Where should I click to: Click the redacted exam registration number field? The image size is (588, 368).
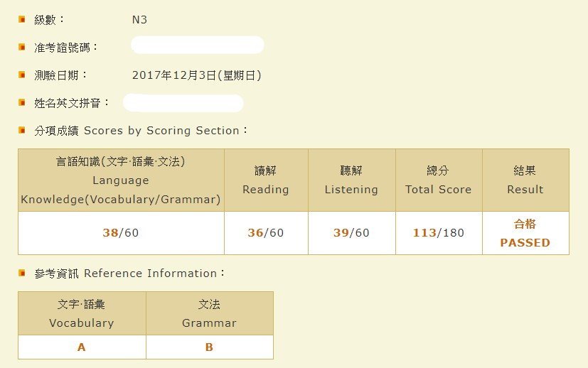[198, 45]
